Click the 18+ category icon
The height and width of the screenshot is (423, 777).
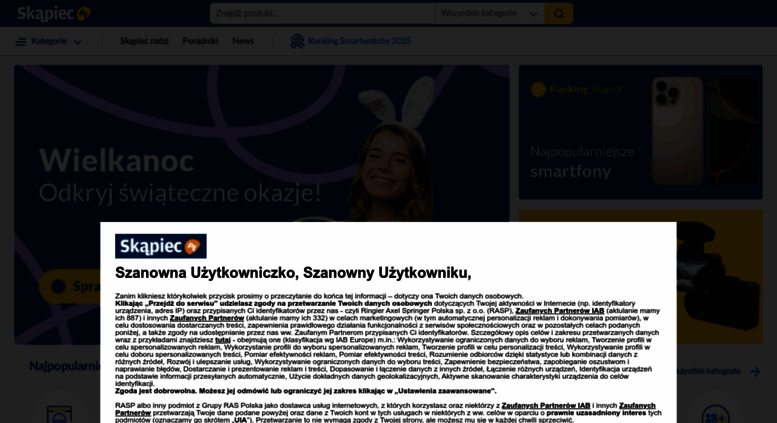coord(715,415)
